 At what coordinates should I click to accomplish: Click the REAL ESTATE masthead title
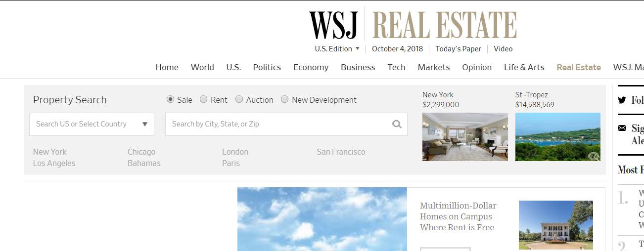coord(444,25)
